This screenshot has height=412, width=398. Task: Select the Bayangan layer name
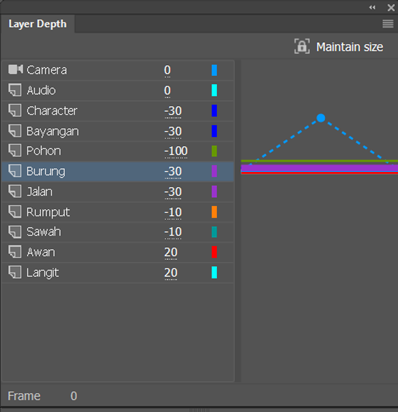point(53,131)
